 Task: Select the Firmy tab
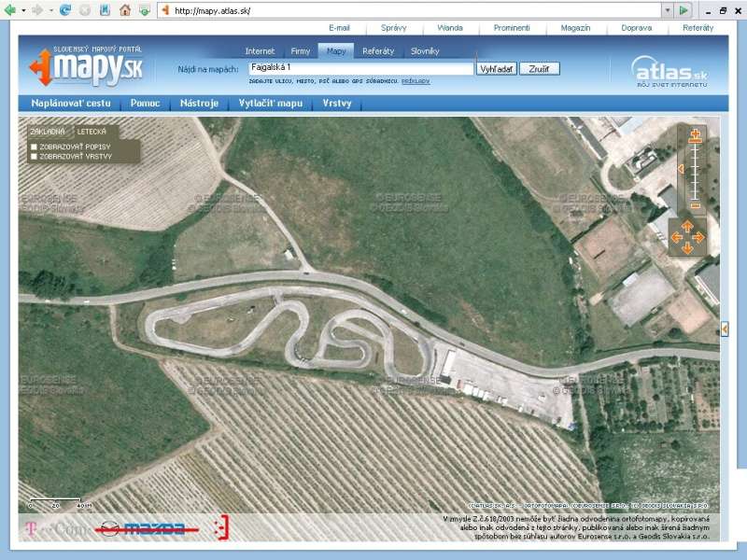tap(301, 51)
